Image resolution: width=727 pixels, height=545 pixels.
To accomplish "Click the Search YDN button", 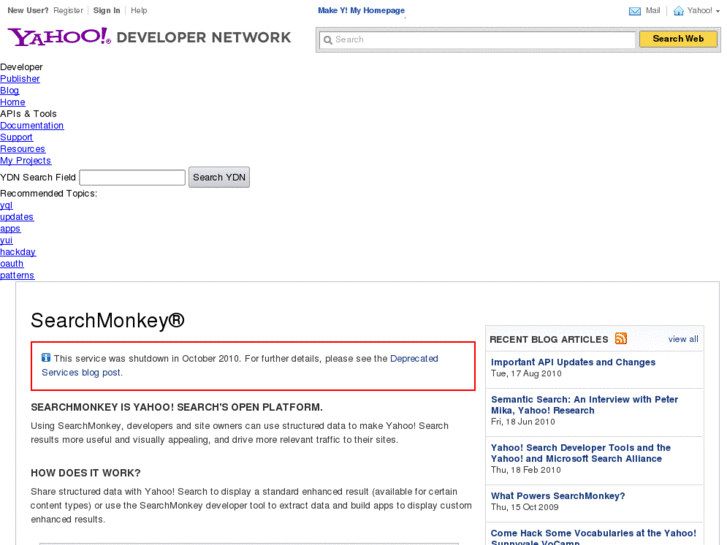I will (219, 177).
